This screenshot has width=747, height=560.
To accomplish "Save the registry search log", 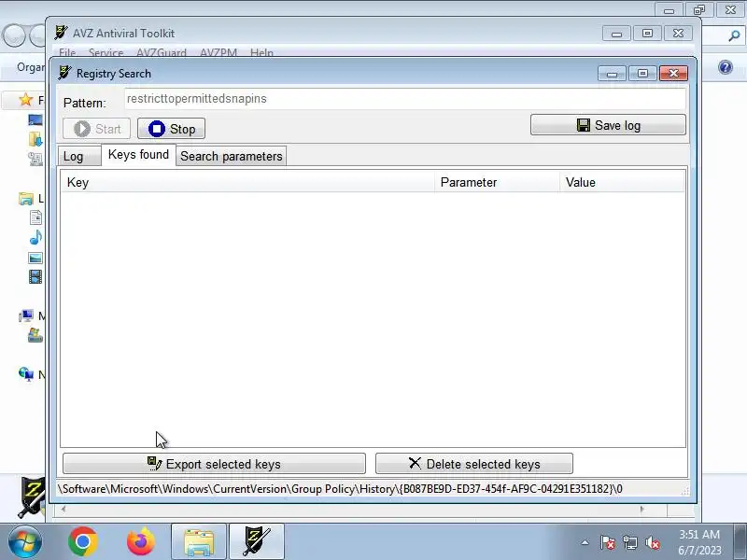I will pyautogui.click(x=609, y=125).
